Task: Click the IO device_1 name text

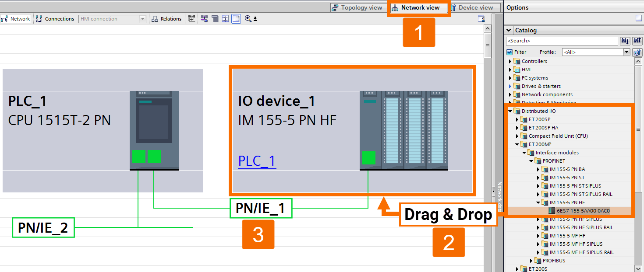Action: 276,101
